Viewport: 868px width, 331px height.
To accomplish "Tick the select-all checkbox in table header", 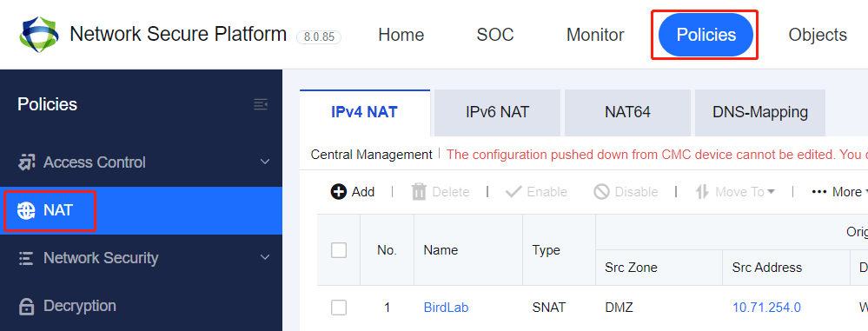I will point(339,250).
